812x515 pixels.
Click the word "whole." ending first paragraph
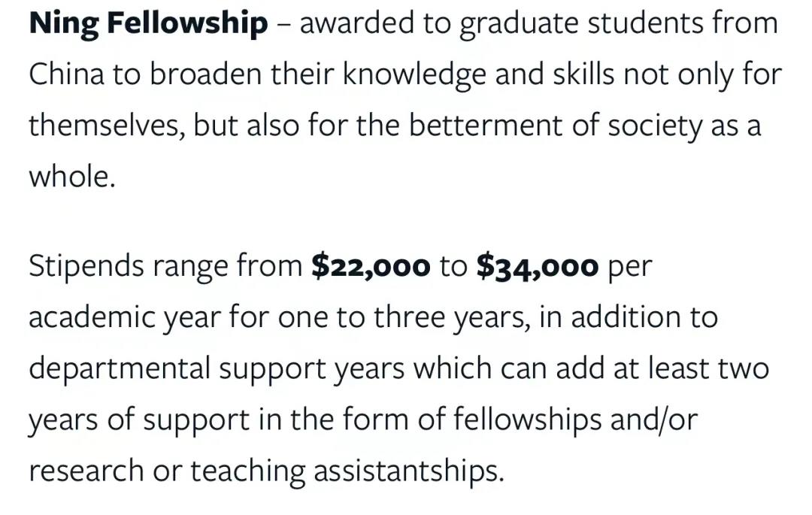(72, 177)
